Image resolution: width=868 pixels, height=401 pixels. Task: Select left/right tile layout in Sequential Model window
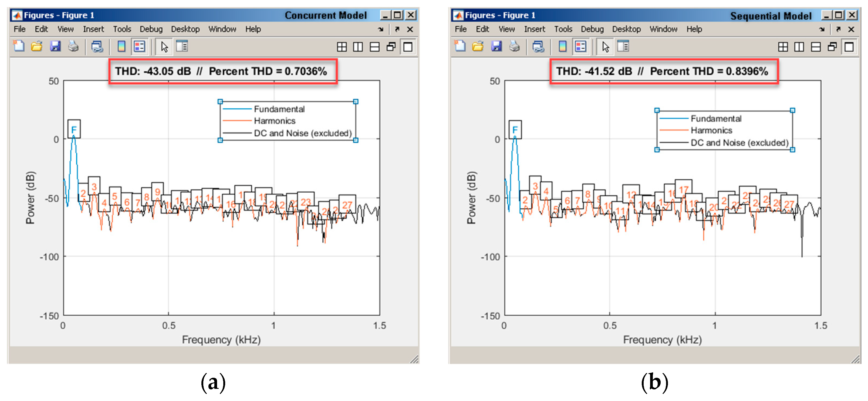pos(799,47)
